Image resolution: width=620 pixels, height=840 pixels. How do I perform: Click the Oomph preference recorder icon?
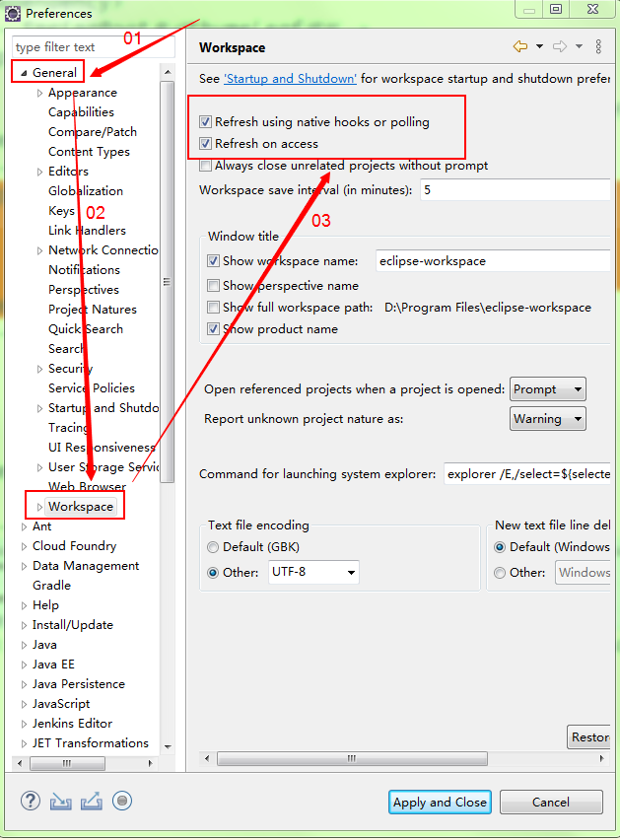(x=122, y=801)
